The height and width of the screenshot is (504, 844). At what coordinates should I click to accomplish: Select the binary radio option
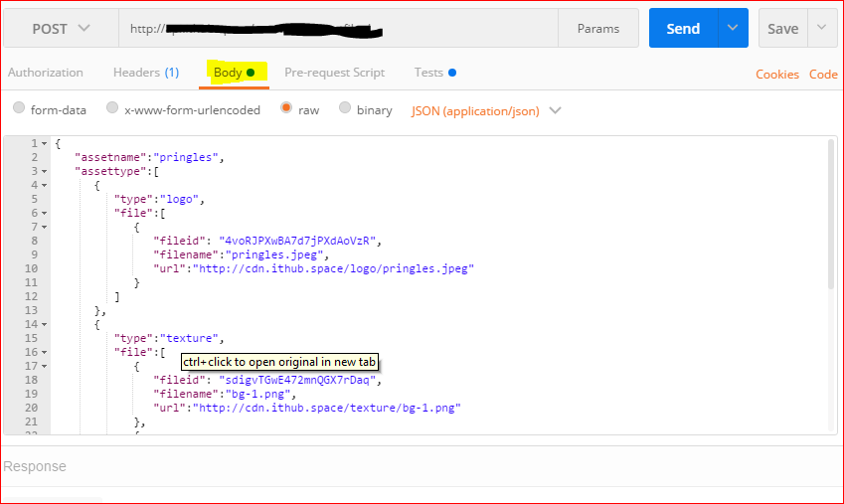(x=345, y=107)
